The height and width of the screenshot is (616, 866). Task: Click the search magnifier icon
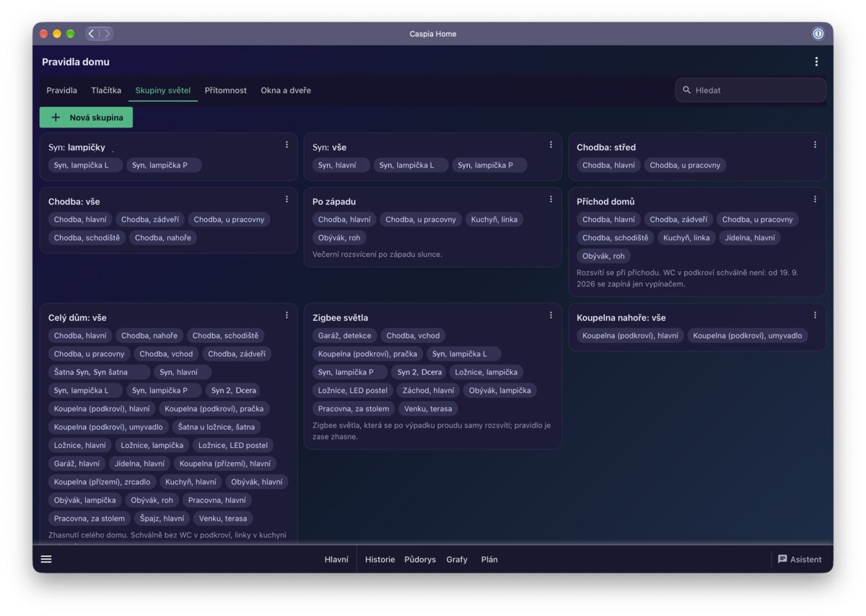tap(687, 90)
